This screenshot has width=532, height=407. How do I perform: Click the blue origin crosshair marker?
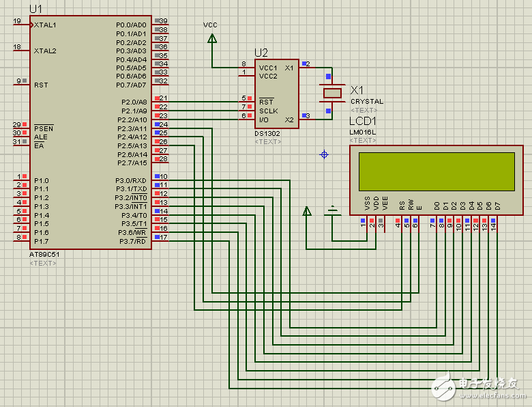click(x=325, y=155)
